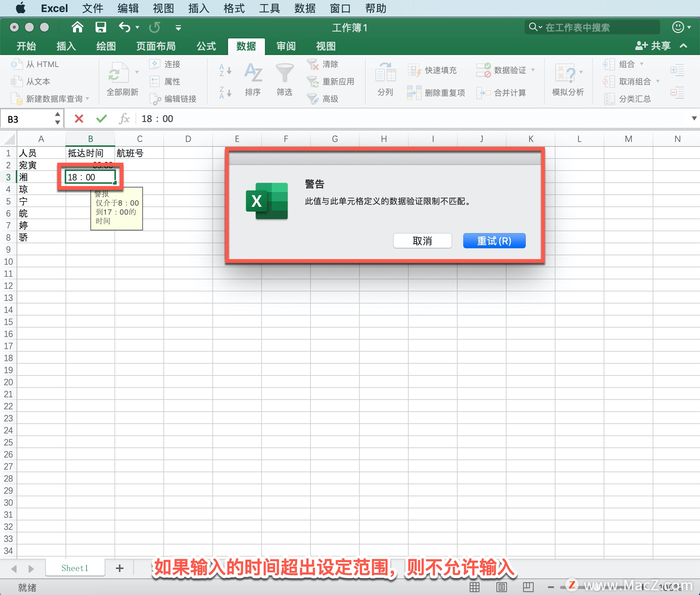Switch to Normal view icon
Screen dimensions: 700x595
click(x=475, y=587)
